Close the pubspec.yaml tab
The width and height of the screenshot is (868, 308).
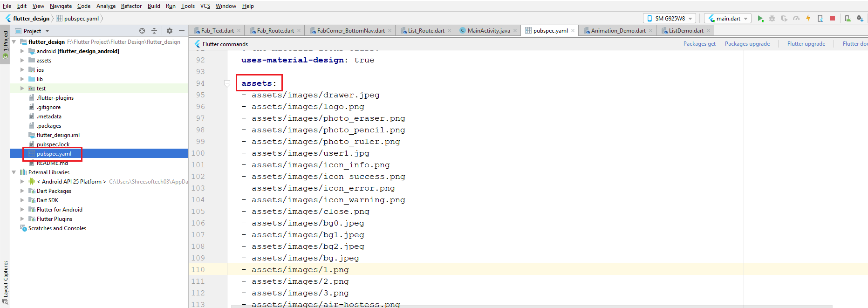coord(573,31)
